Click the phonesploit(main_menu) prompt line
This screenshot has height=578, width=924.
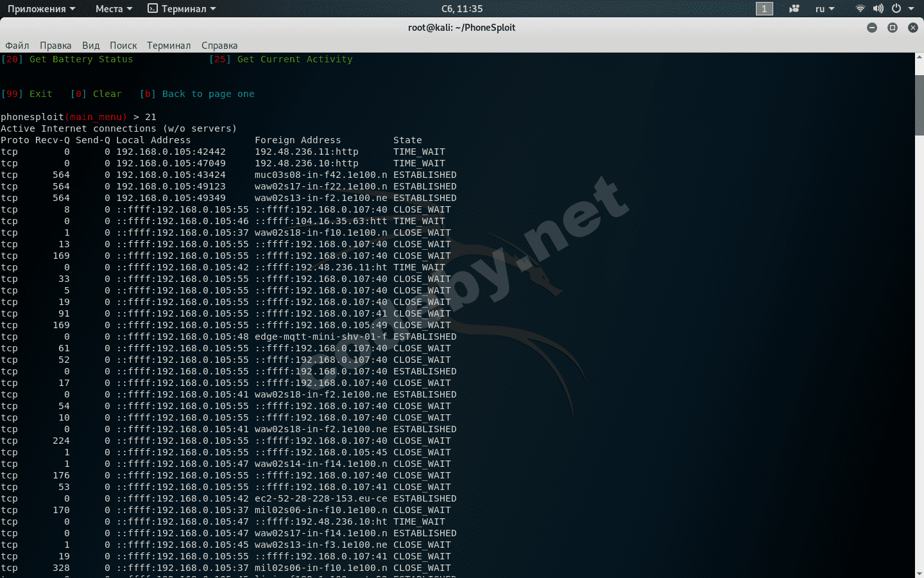click(x=78, y=117)
